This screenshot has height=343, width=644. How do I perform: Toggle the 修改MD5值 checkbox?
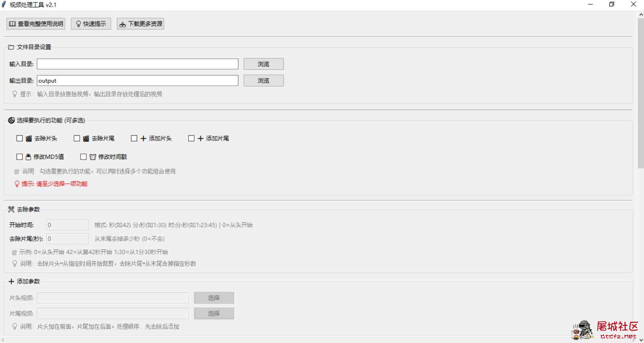20,157
